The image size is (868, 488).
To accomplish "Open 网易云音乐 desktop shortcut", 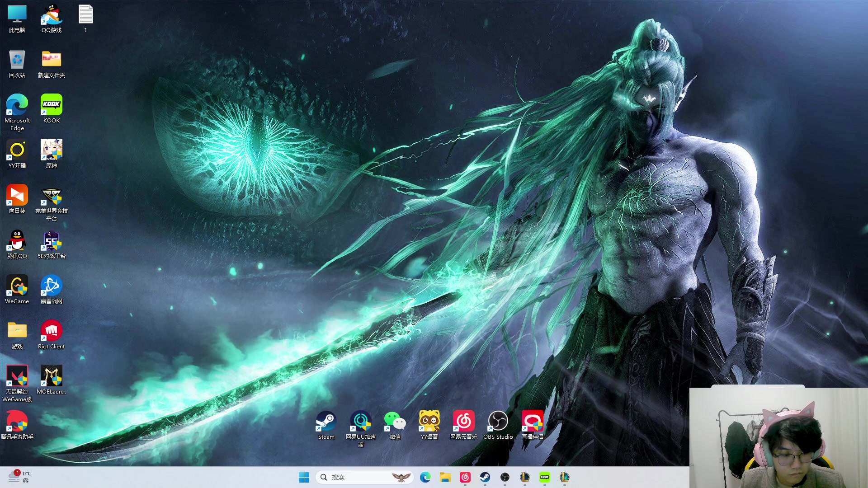I will (x=463, y=422).
